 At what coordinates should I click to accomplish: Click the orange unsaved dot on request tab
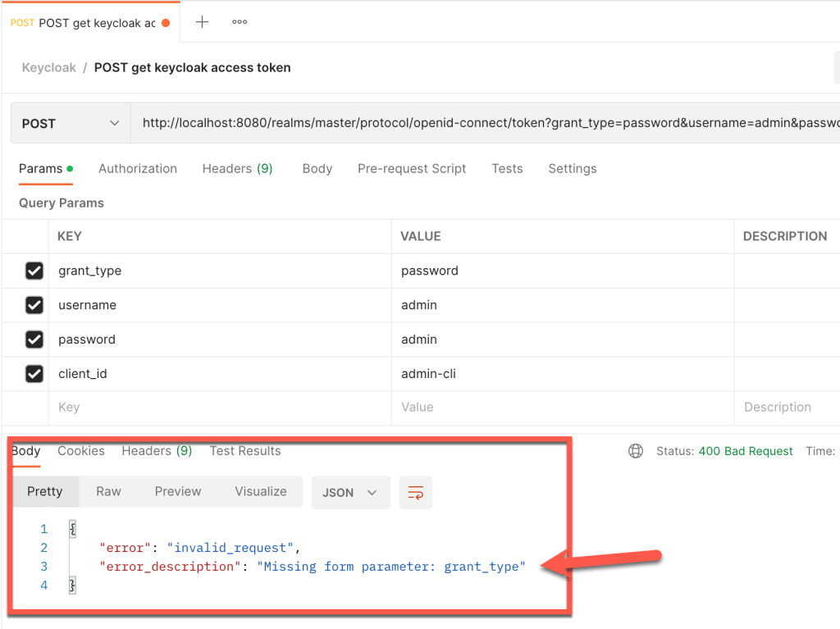[166, 23]
